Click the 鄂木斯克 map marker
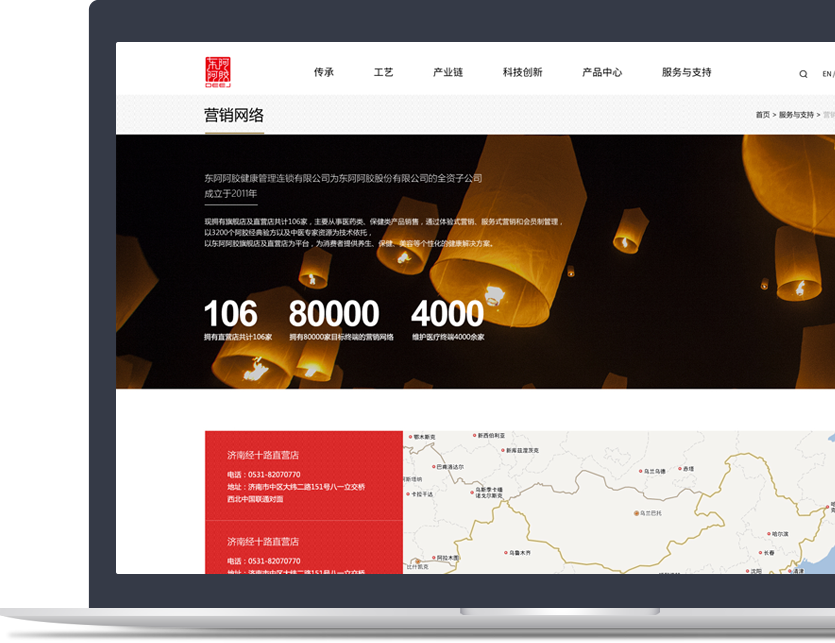Image resolution: width=835 pixels, height=643 pixels. coord(411,437)
